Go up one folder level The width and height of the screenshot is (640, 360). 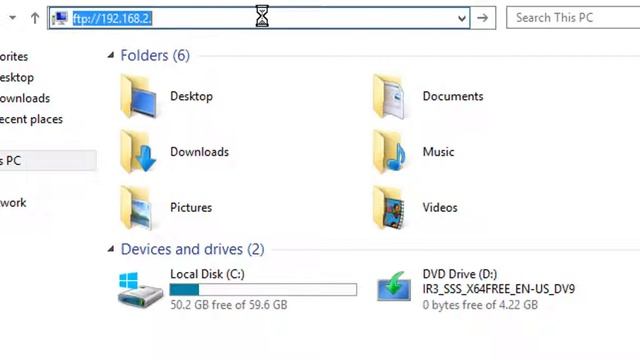pyautogui.click(x=35, y=18)
